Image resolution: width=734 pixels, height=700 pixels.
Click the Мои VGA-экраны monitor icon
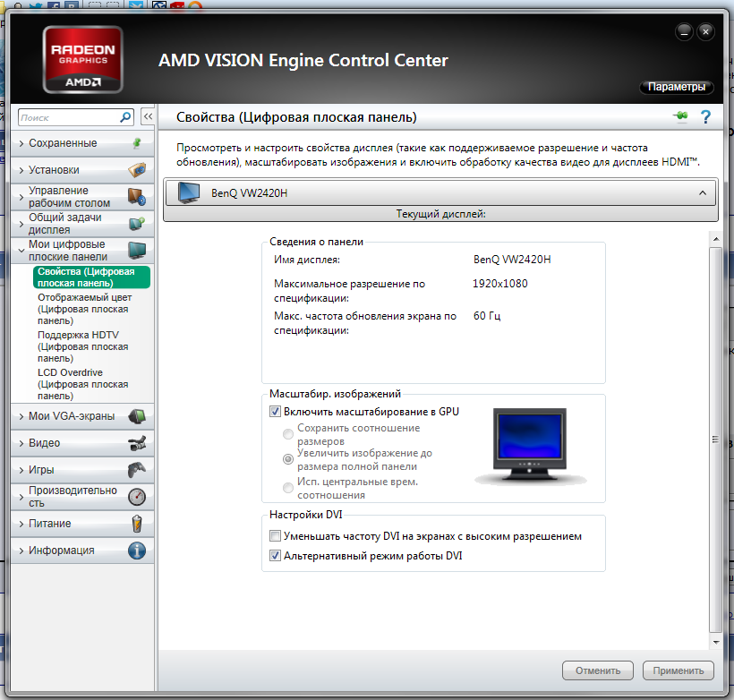click(x=137, y=415)
